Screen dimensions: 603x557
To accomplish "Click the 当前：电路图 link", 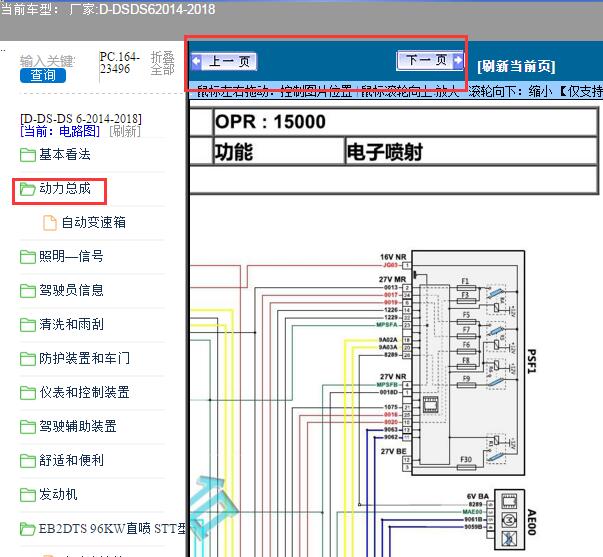I will coord(60,131).
